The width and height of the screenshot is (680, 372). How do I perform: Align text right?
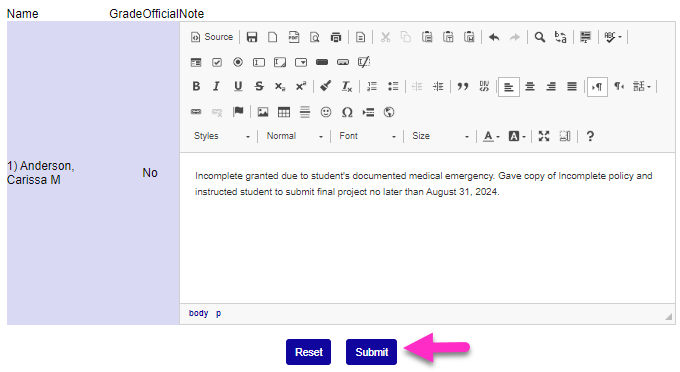pos(551,87)
